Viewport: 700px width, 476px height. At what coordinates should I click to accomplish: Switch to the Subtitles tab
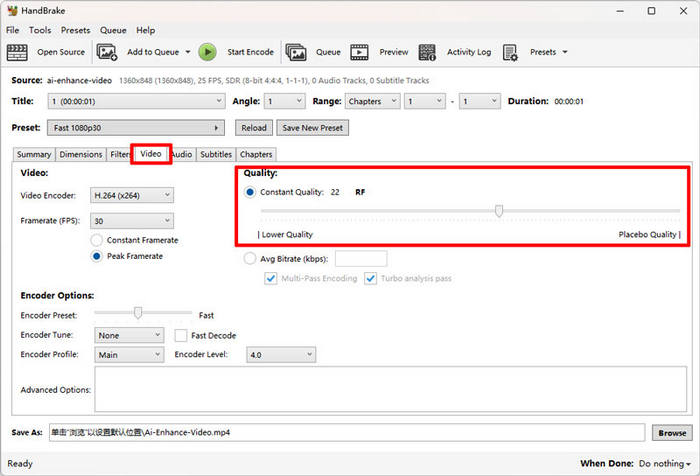(x=216, y=154)
